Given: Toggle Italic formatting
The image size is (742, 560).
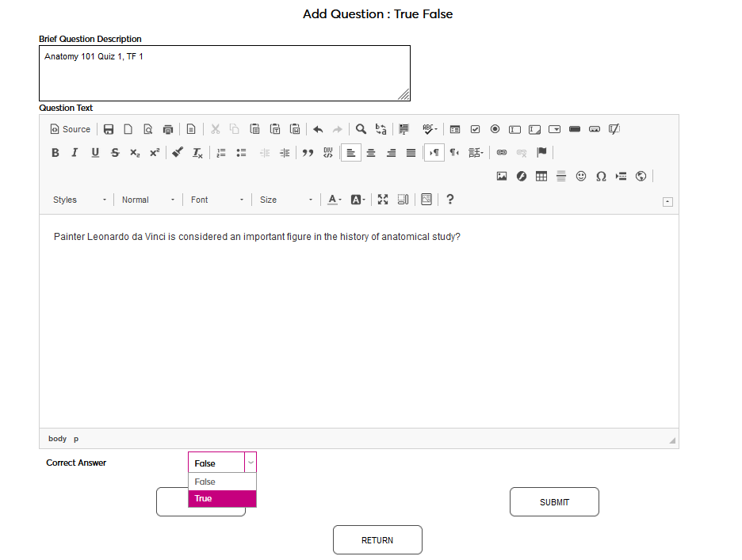Looking at the screenshot, I should 75,152.
